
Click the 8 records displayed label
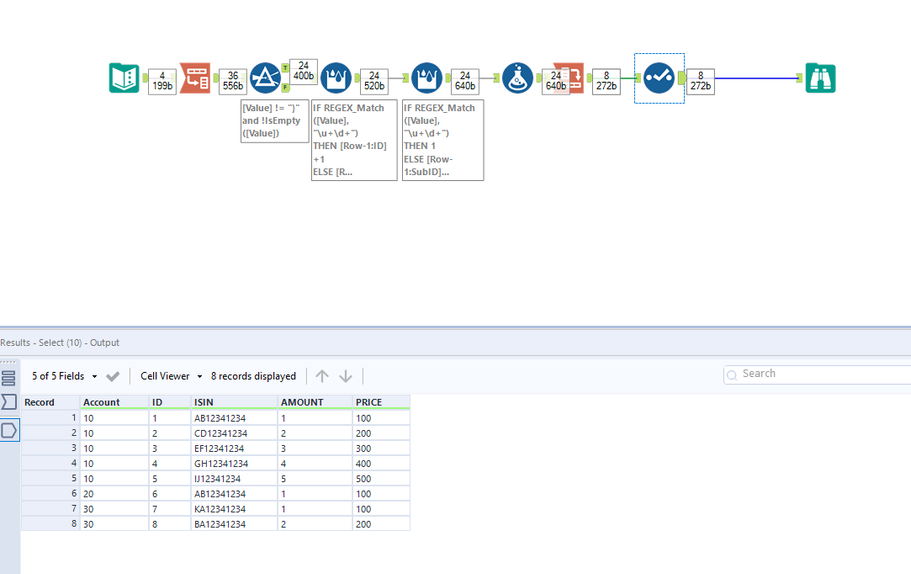pos(253,376)
